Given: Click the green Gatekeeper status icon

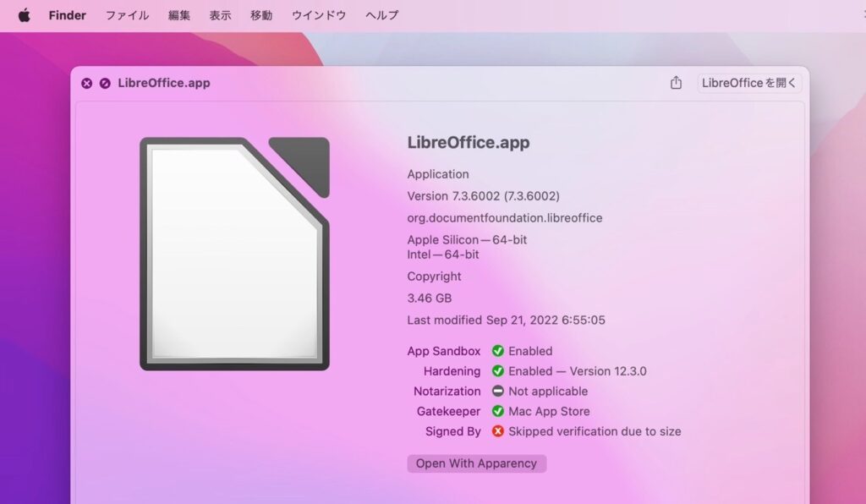Looking at the screenshot, I should (499, 411).
